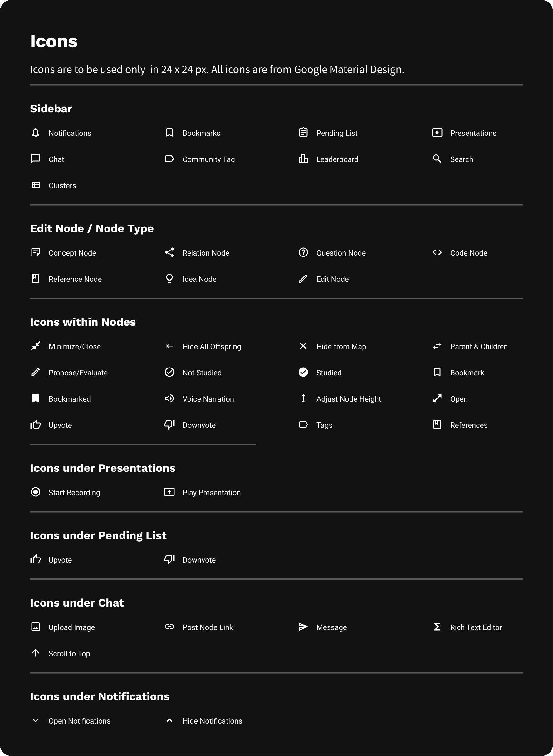Click the Rich Text Editor sigma icon
Screen dimensions: 553x756
pos(437,627)
